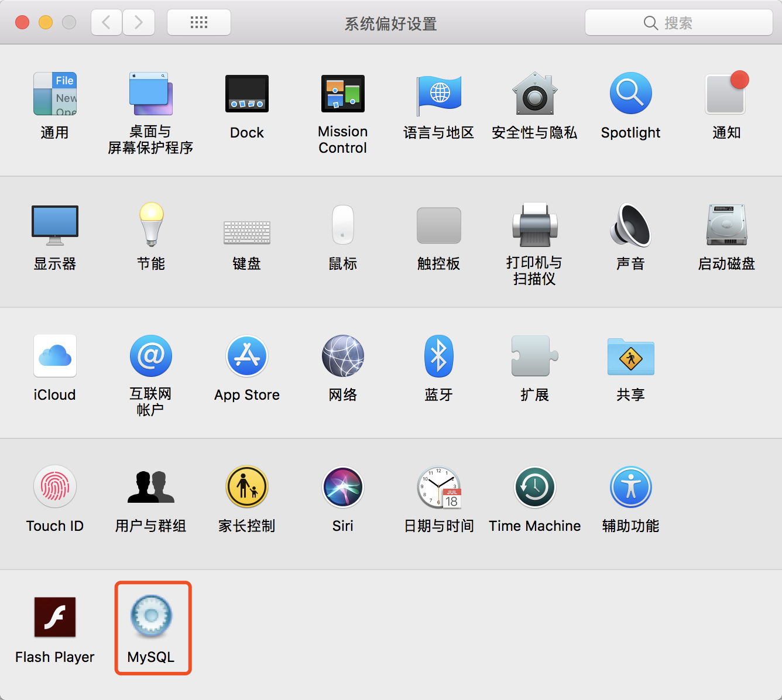This screenshot has width=782, height=700.
Task: Click the show-all grid button
Action: tap(199, 23)
